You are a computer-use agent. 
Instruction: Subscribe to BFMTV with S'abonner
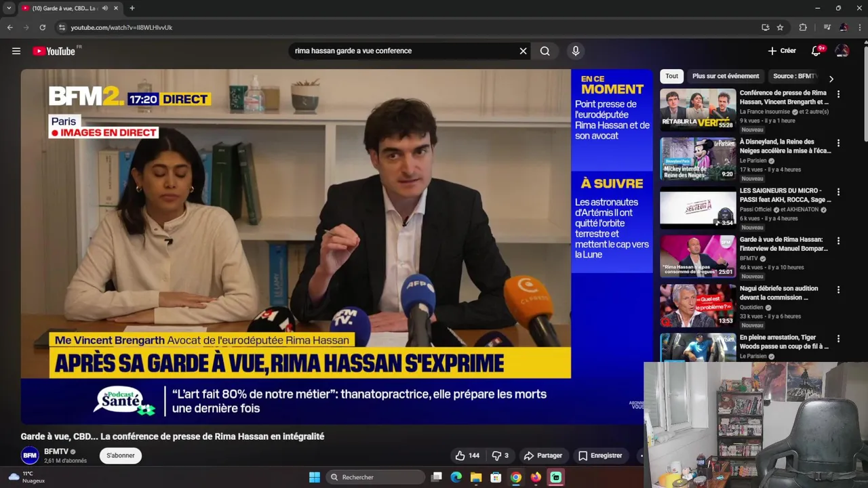pyautogui.click(x=121, y=455)
